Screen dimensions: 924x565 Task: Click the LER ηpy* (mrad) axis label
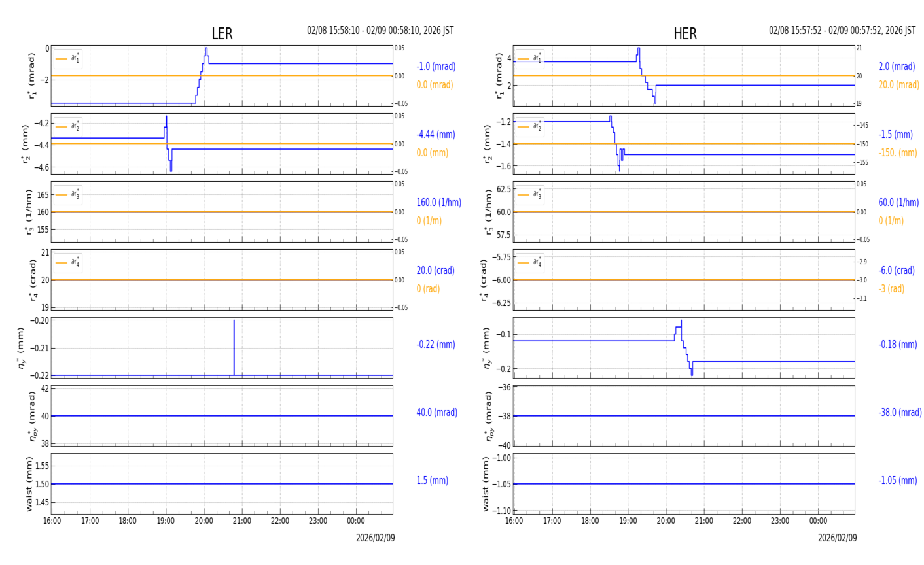(31, 416)
